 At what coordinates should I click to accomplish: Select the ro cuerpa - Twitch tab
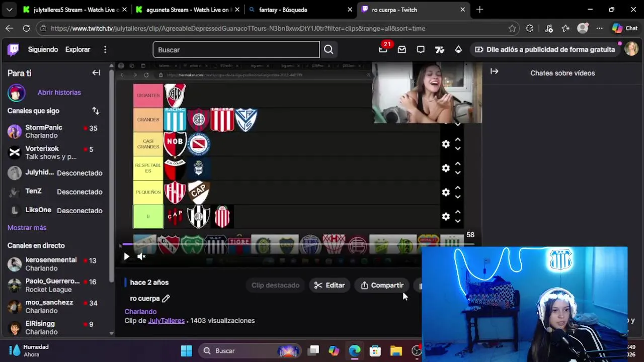pos(413,10)
